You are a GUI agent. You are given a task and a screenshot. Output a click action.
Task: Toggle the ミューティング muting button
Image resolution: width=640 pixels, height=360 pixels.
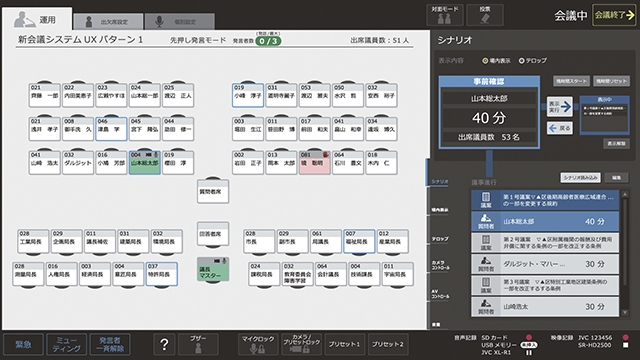[67, 344]
